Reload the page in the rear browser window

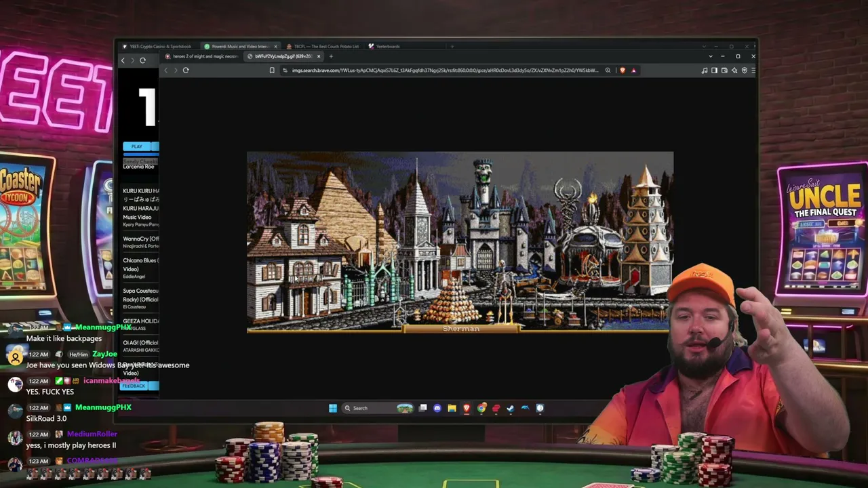142,60
